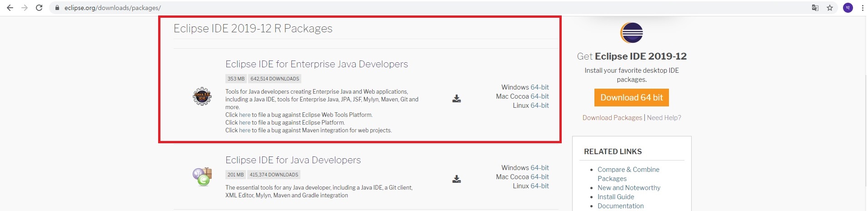Screen dimensions: 868x211
Task: Click the '201 MB' size badge
Action: tap(235, 175)
